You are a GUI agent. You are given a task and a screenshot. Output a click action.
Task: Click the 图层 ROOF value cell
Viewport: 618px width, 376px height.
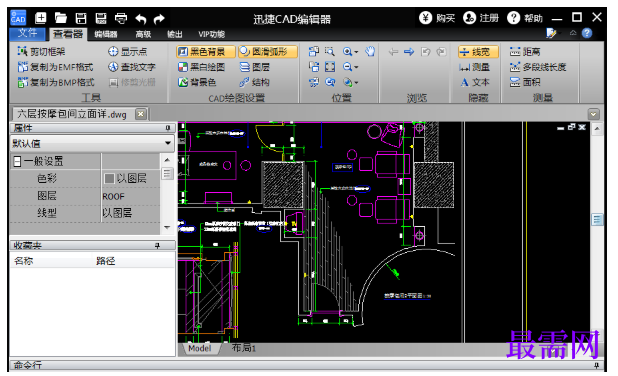point(131,196)
